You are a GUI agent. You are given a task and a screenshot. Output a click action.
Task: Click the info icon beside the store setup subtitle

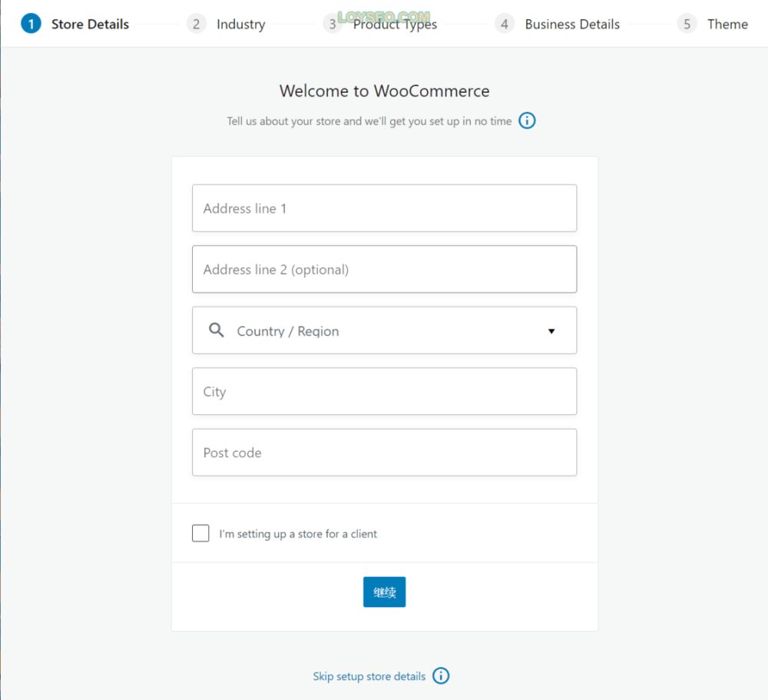(527, 121)
